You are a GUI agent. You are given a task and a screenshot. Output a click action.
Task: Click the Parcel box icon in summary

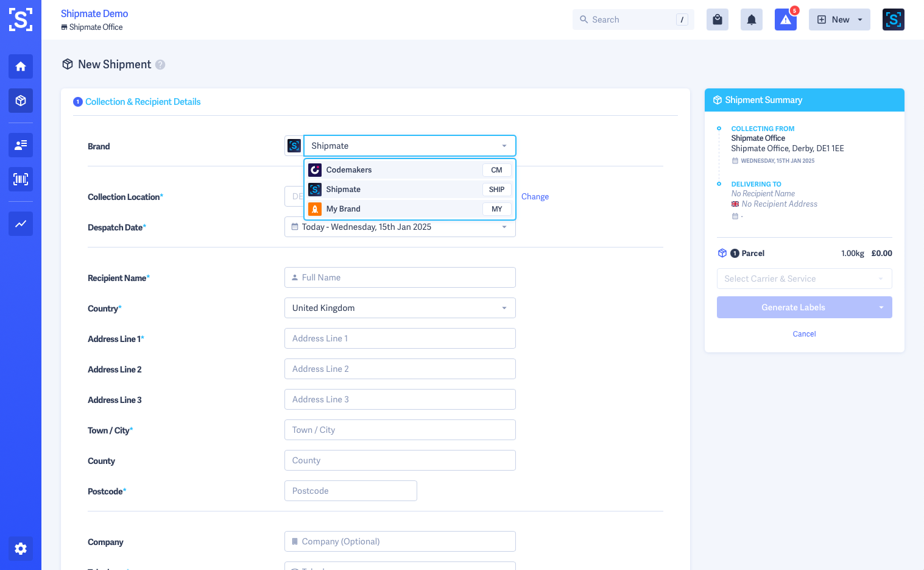(722, 253)
